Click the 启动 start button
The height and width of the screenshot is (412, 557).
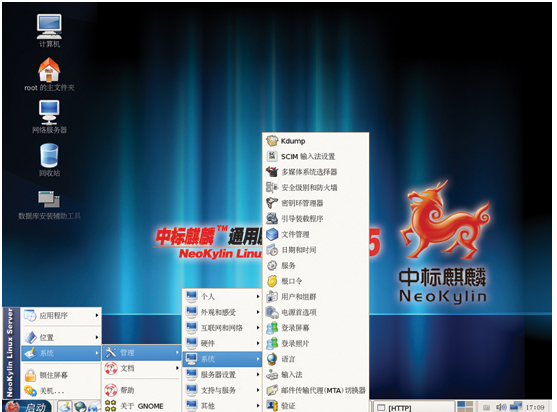28,407
